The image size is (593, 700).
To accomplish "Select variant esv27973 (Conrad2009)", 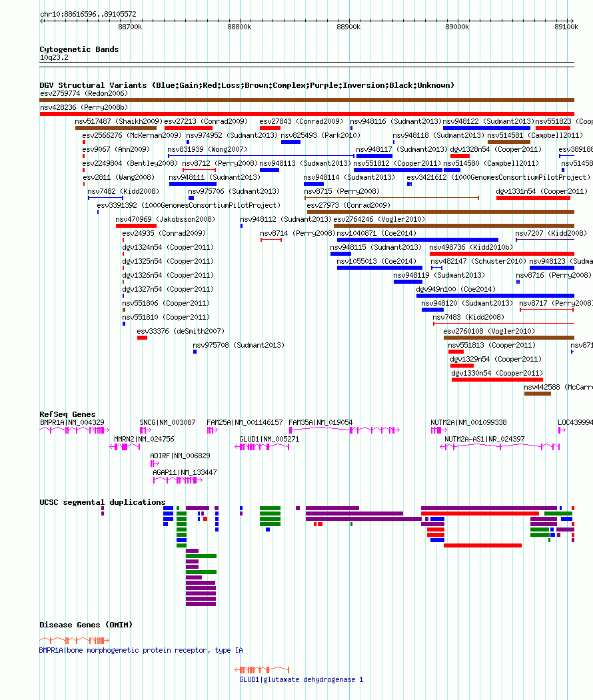I will click(x=348, y=205).
